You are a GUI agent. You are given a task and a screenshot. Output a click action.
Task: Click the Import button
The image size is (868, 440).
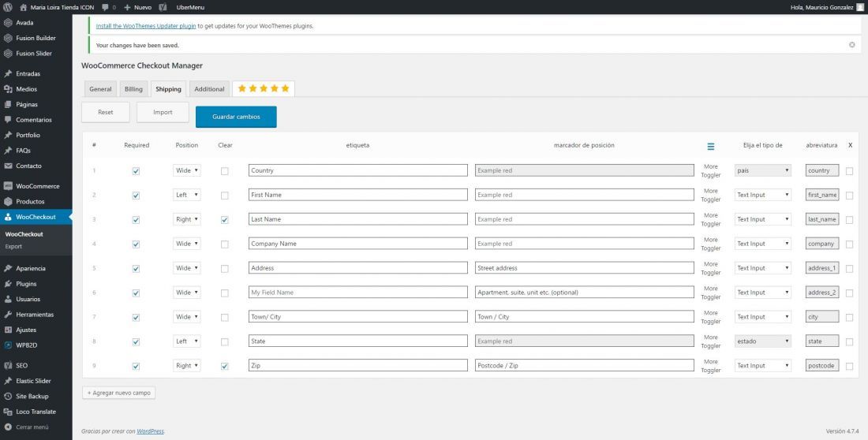click(163, 112)
